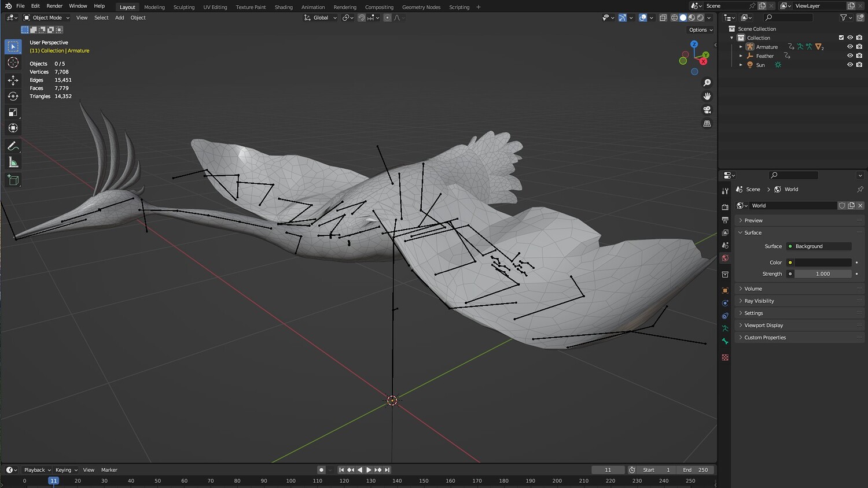Play the animation forward
The height and width of the screenshot is (488, 868).
pyautogui.click(x=369, y=470)
